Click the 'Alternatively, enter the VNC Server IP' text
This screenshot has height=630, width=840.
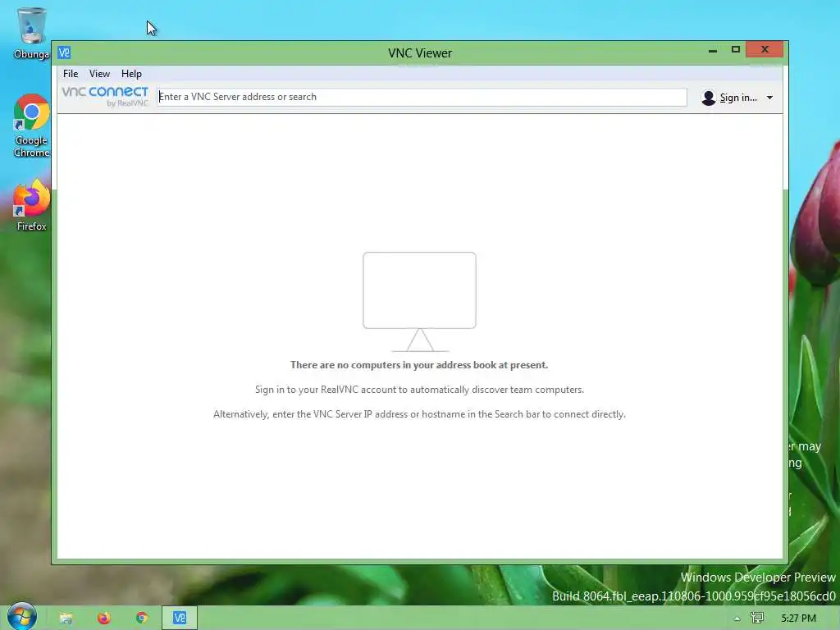click(x=419, y=414)
